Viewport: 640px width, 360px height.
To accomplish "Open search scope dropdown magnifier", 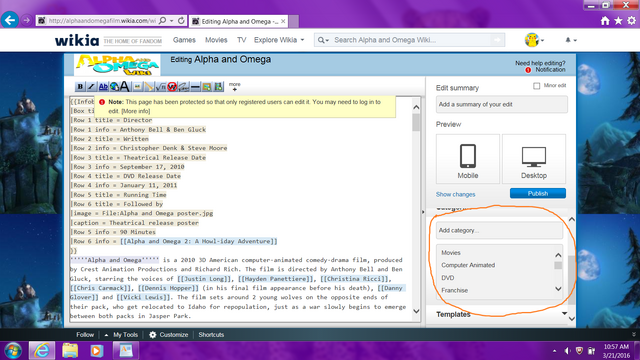I will [x=323, y=40].
